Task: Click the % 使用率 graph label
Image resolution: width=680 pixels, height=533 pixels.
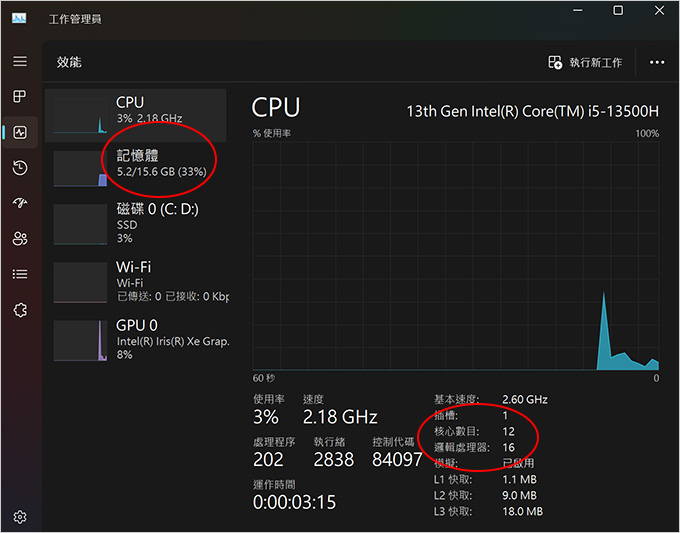Action: click(271, 133)
